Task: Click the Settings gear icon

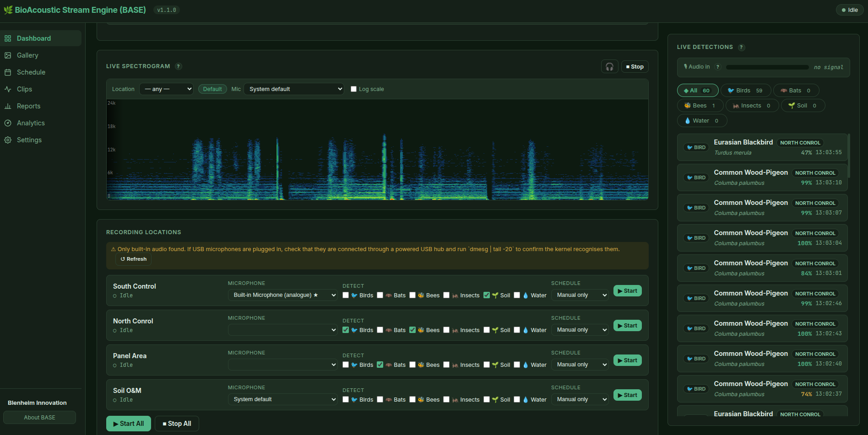Action: (x=8, y=140)
